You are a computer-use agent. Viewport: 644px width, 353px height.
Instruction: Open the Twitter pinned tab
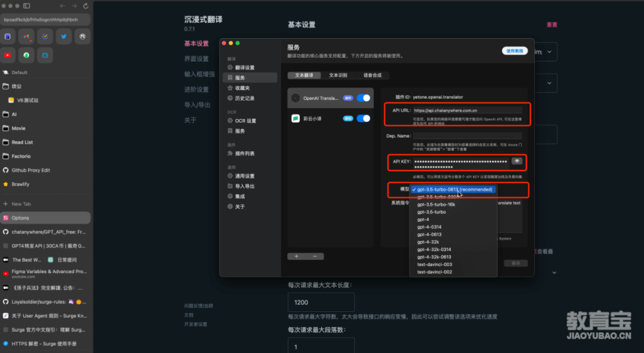click(64, 36)
